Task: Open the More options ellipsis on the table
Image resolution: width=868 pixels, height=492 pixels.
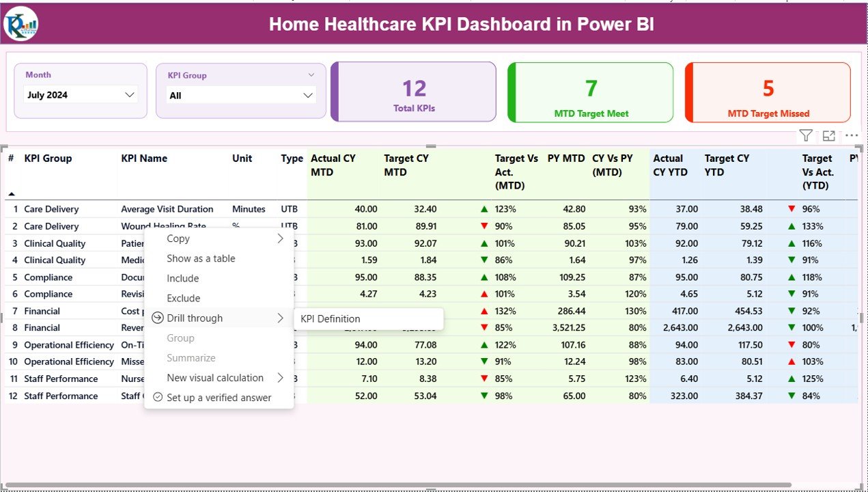Action: (x=851, y=135)
